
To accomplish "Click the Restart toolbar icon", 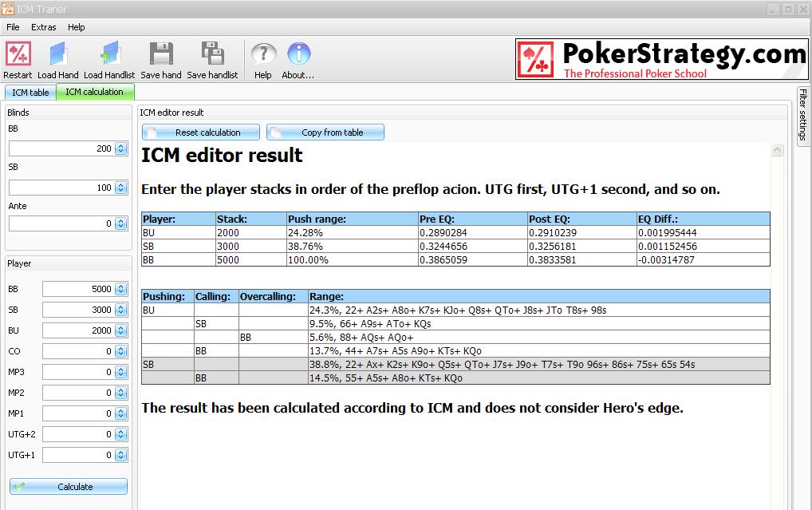I will [18, 54].
